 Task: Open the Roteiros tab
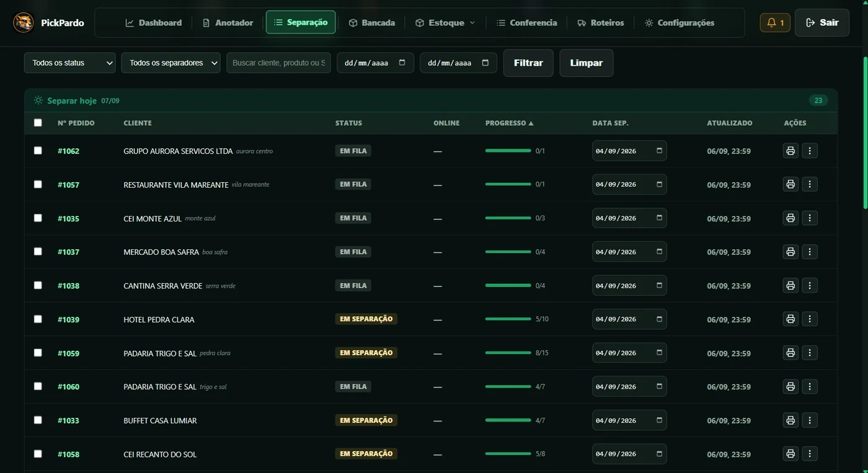(601, 23)
